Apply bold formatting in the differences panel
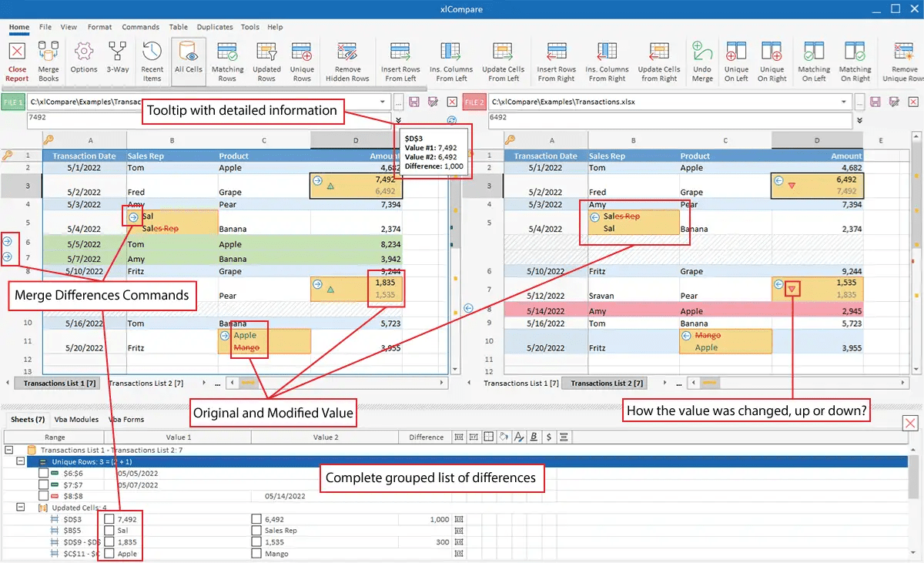The image size is (924, 563). [x=534, y=437]
